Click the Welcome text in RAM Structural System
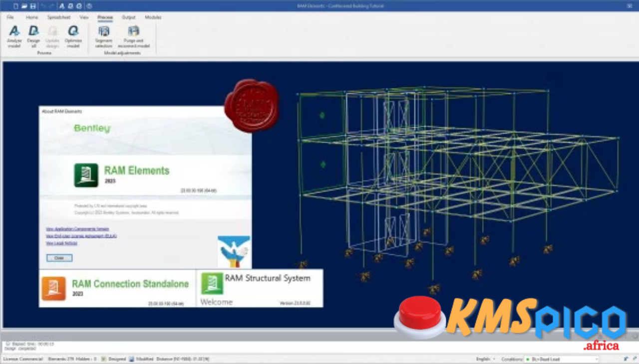The image size is (639, 364). click(216, 302)
